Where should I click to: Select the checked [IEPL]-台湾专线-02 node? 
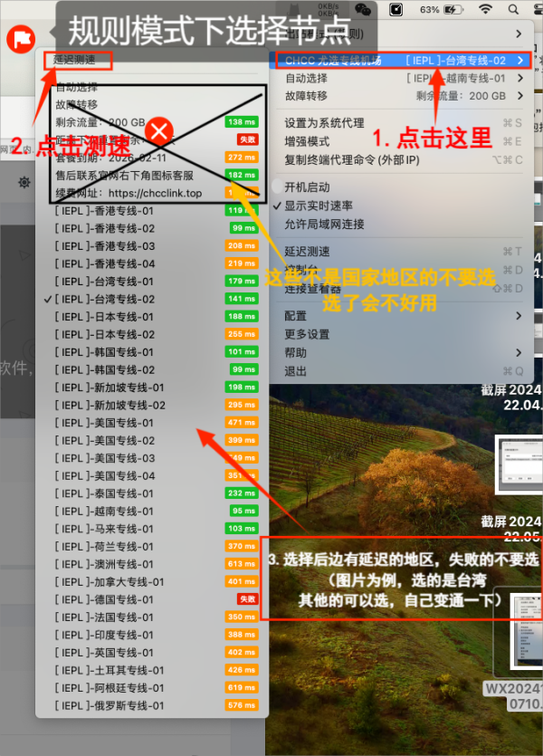point(152,299)
